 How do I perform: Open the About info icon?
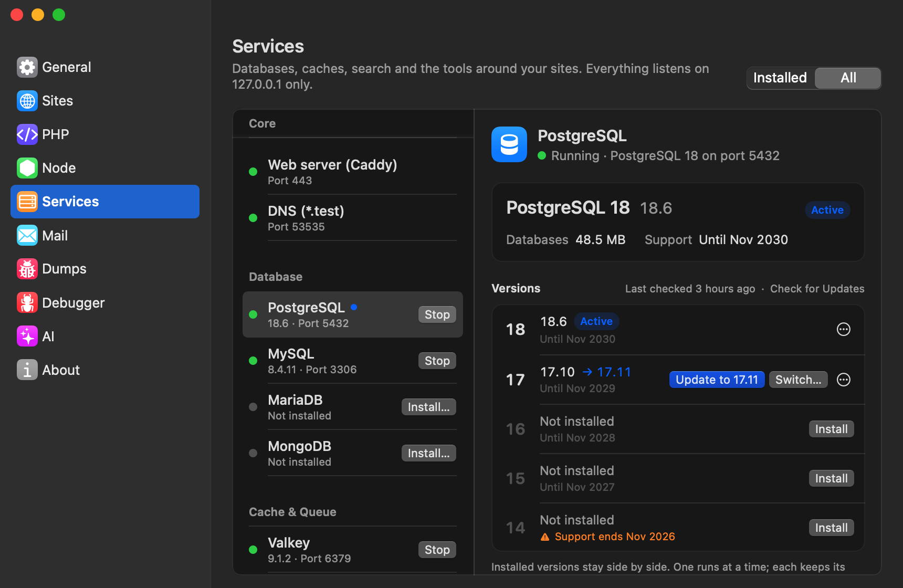27,370
